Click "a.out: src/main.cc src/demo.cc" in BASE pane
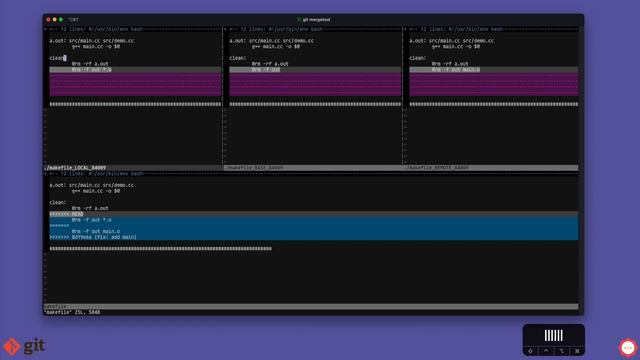 (x=271, y=41)
